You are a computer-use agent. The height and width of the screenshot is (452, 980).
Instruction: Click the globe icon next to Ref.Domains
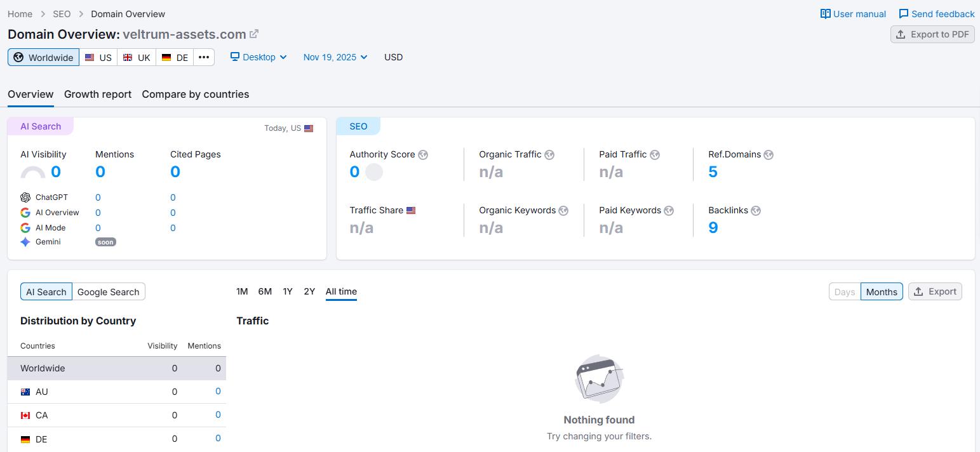click(769, 154)
